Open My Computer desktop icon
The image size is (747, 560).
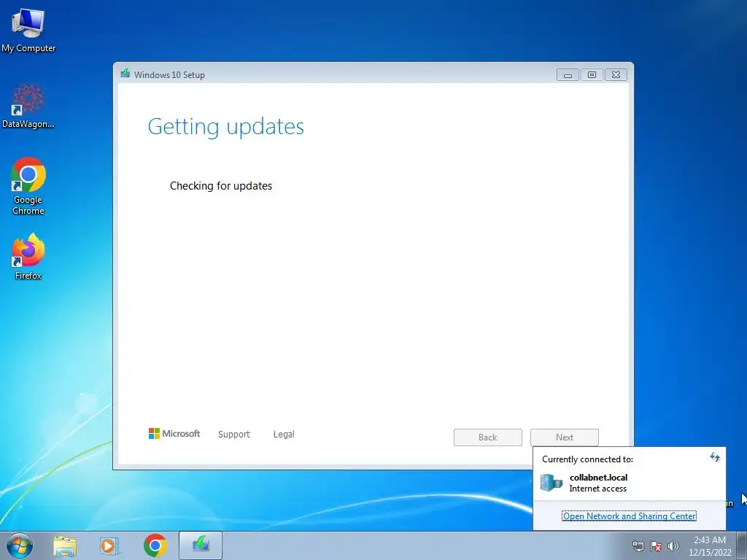point(28,30)
